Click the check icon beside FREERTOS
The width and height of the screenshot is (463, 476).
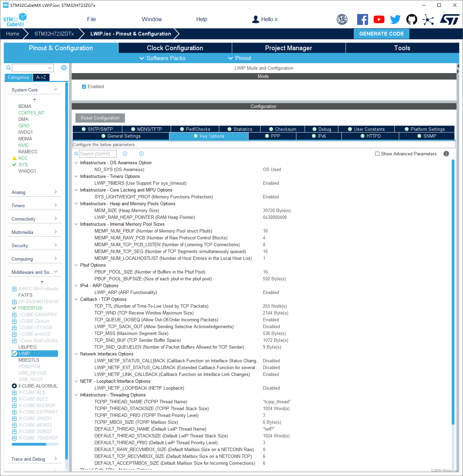[14, 308]
